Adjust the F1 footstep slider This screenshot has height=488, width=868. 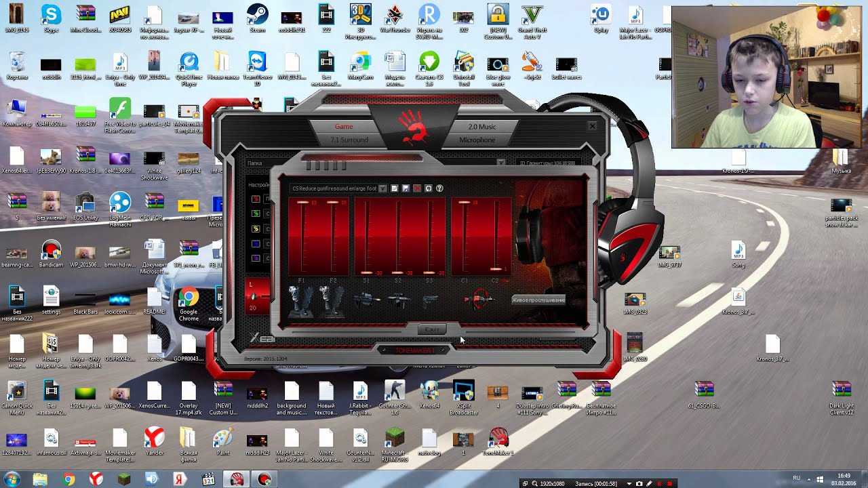pos(302,237)
